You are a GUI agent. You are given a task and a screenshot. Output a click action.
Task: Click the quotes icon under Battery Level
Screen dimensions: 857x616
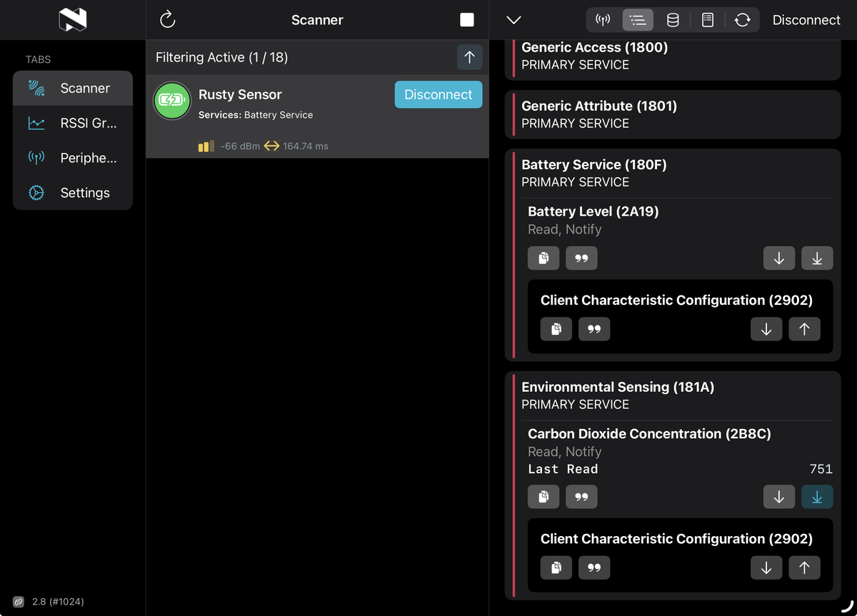pyautogui.click(x=581, y=258)
